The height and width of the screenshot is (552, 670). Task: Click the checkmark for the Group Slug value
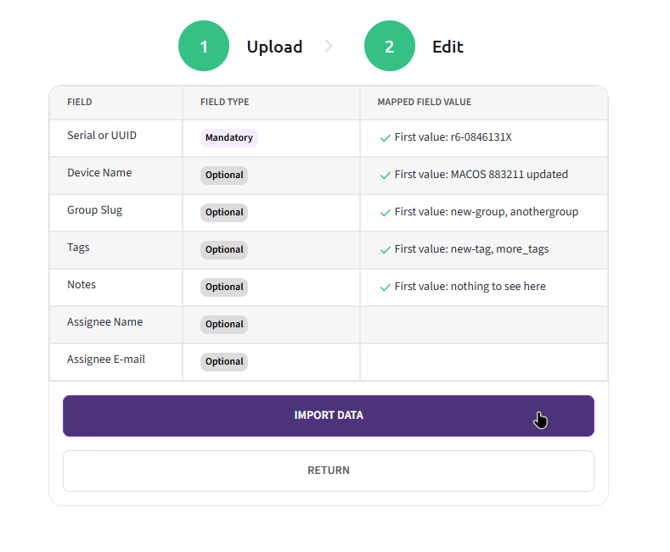[x=385, y=212]
